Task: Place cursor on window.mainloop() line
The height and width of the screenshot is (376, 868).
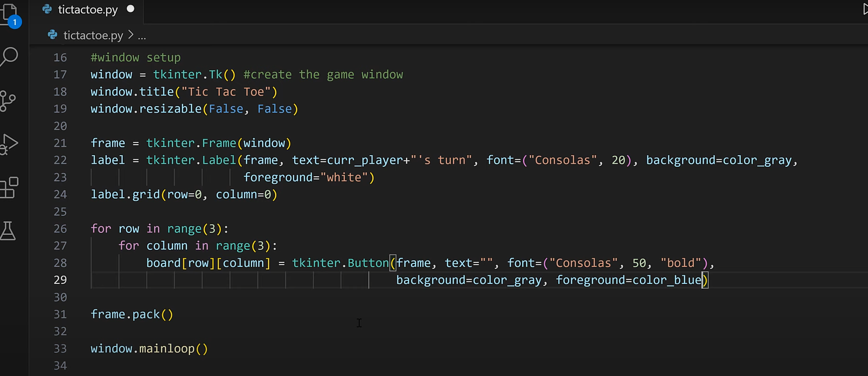Action: click(x=149, y=348)
